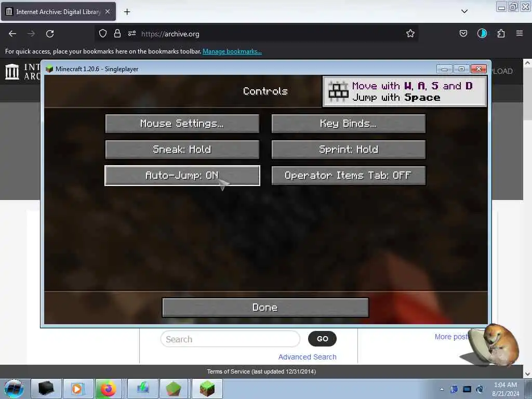Click the Minecraft window title icon

pos(49,69)
